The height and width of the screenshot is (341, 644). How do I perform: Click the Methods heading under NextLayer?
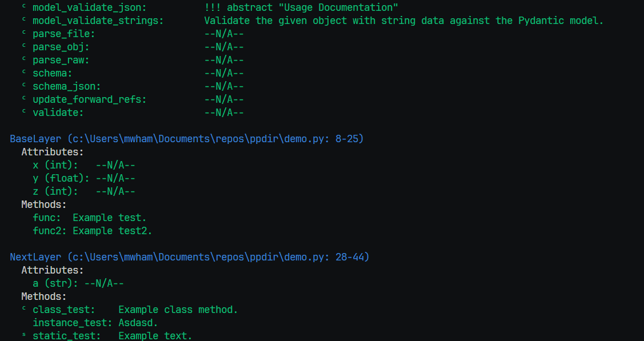tap(44, 296)
